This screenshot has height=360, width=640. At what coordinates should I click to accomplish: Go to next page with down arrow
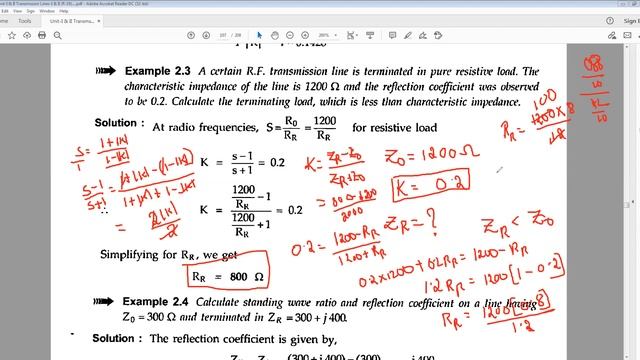click(x=206, y=36)
